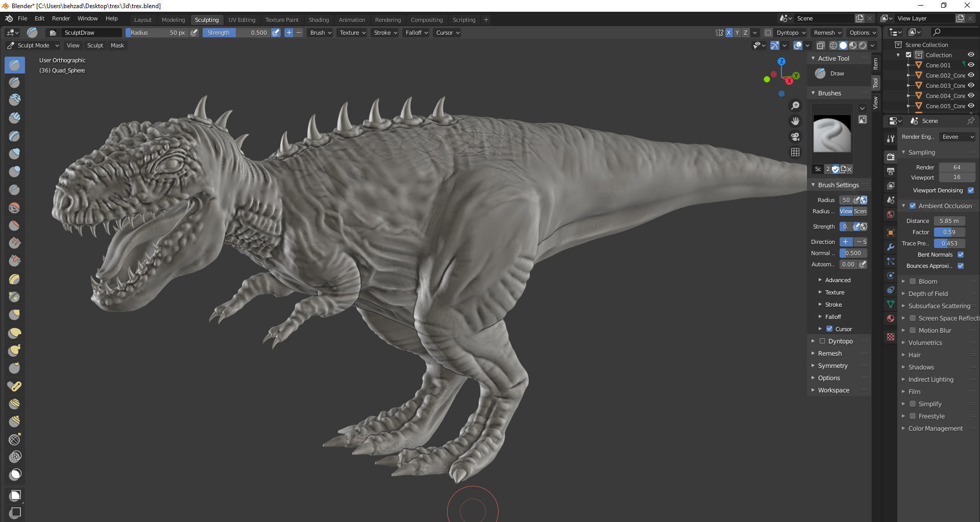The image size is (980, 522).
Task: Open the Falloff dropdown in header
Action: click(416, 33)
